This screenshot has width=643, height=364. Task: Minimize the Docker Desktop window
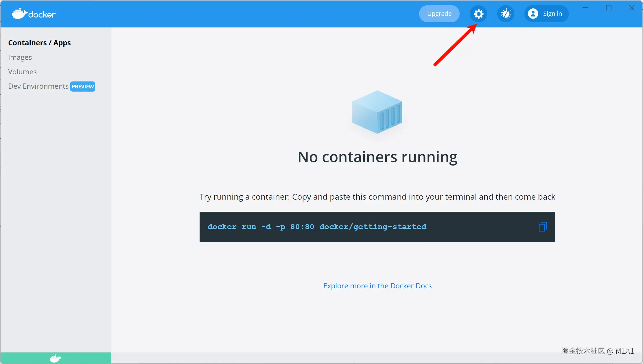pyautogui.click(x=585, y=8)
